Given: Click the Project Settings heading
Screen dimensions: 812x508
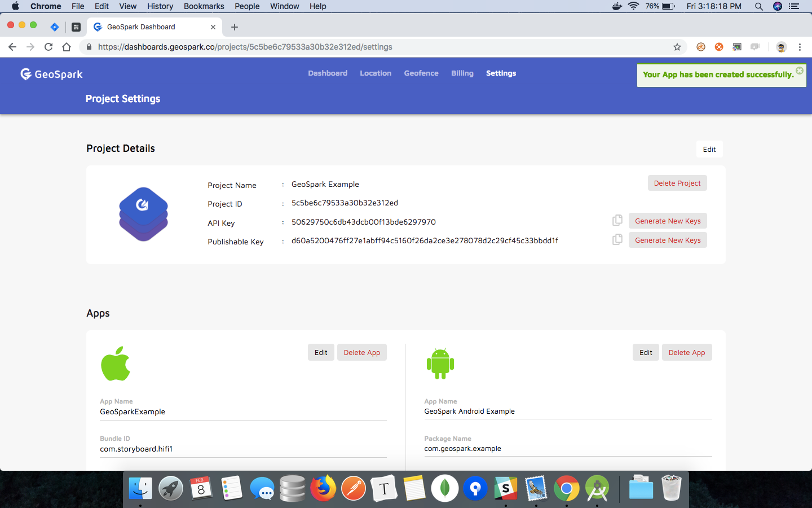Looking at the screenshot, I should [123, 99].
